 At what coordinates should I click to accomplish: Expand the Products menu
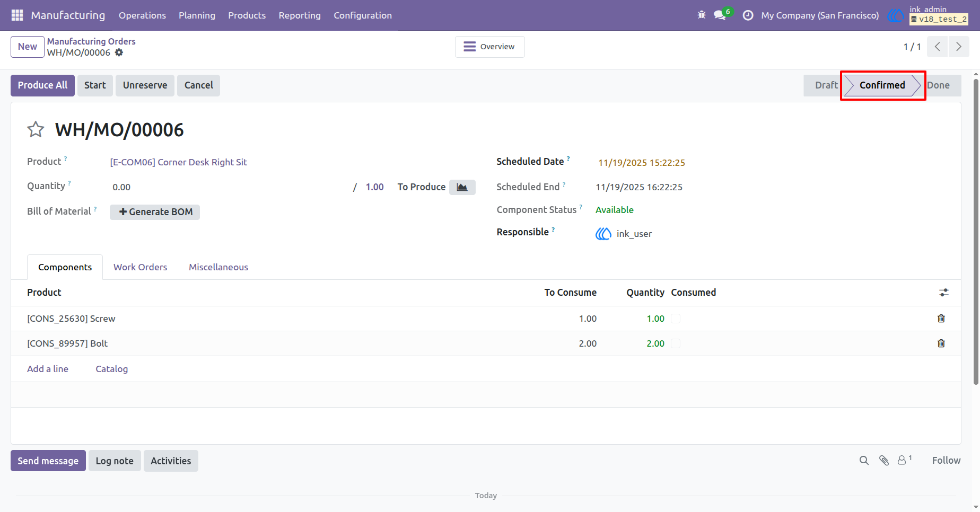point(247,15)
